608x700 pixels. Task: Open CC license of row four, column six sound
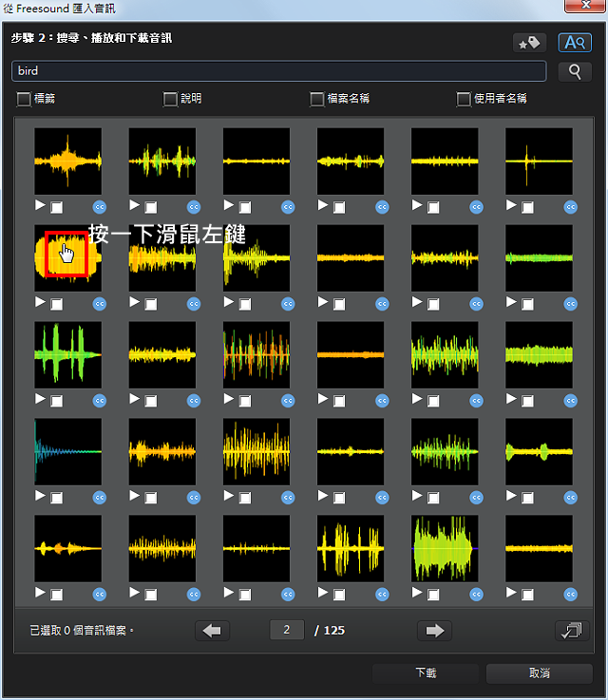click(x=571, y=498)
